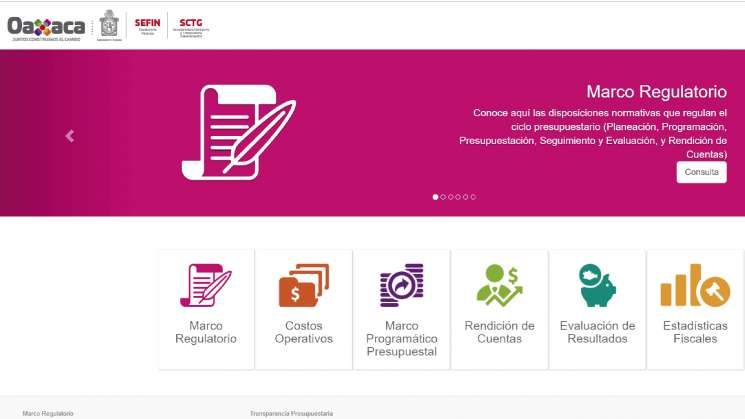Click the Marco Programático Presupuestal coins icon
Image resolution: width=745 pixels, height=419 pixels.
(401, 285)
